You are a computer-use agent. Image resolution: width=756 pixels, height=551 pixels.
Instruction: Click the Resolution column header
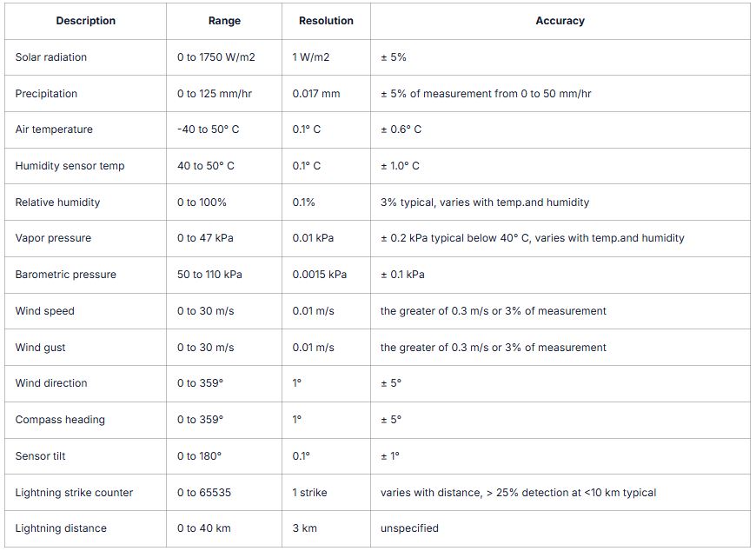click(x=326, y=21)
